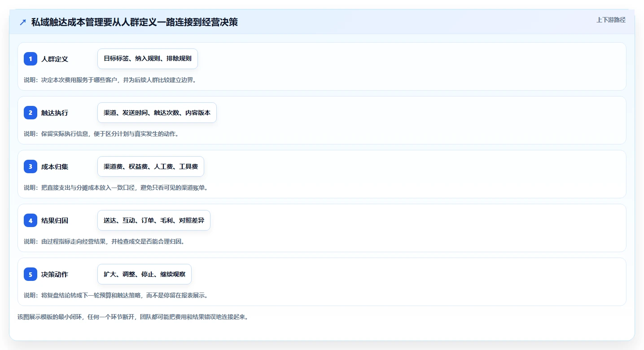The width and height of the screenshot is (644, 350).
Task: Select the 决策动作 step title
Action: click(55, 274)
